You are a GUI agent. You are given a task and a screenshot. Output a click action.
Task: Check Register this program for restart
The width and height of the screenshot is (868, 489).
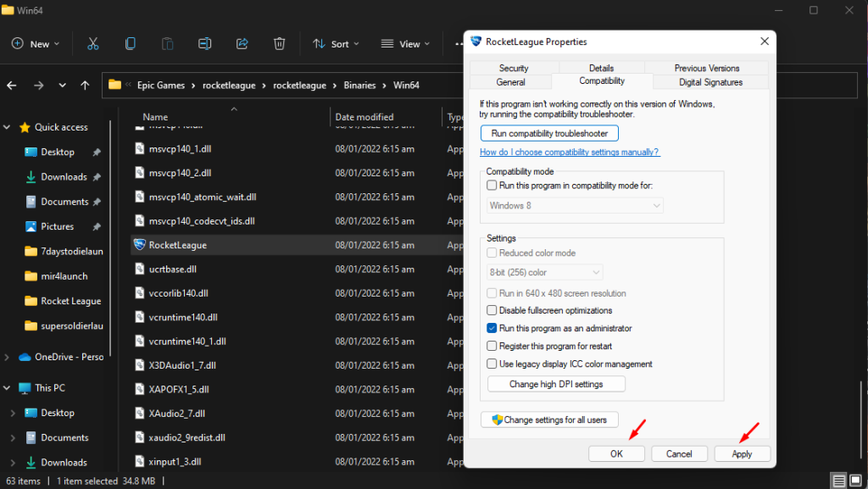(492, 347)
